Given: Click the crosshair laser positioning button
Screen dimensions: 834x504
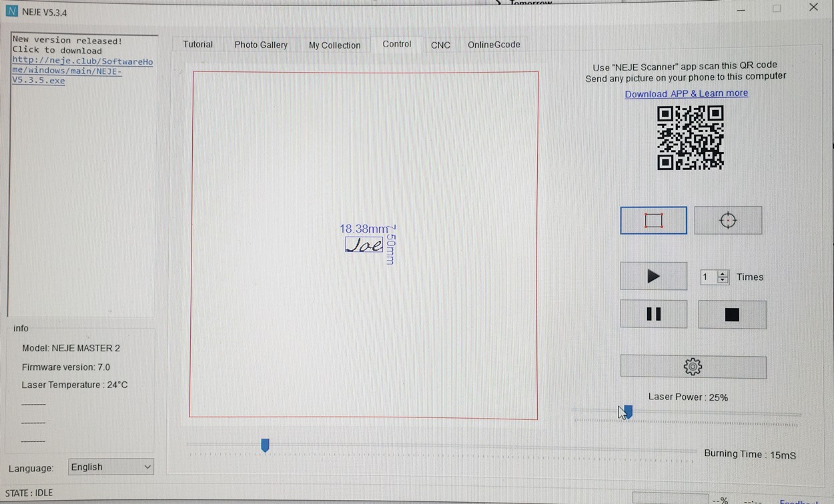Looking at the screenshot, I should coord(728,221).
